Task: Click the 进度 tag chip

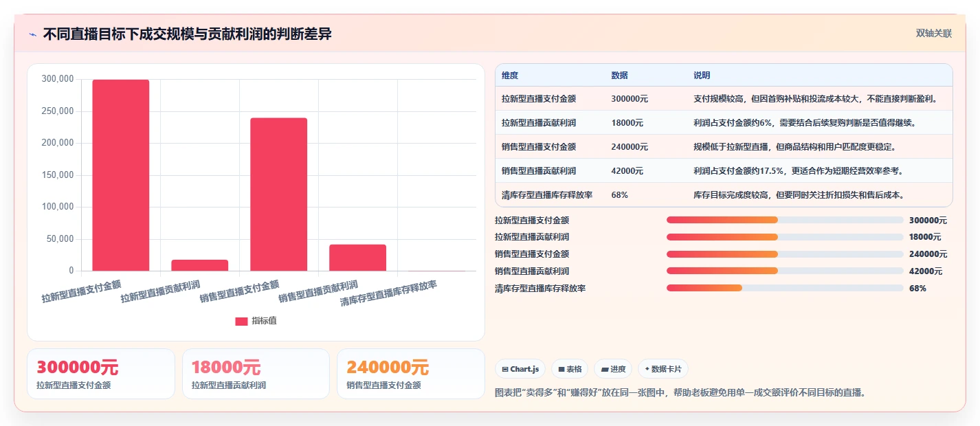Action: (613, 369)
